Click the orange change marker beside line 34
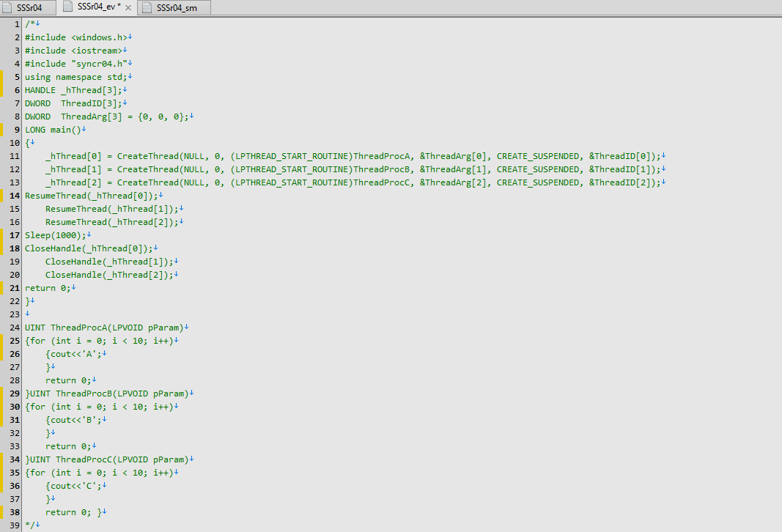782x532 pixels. pos(3,459)
